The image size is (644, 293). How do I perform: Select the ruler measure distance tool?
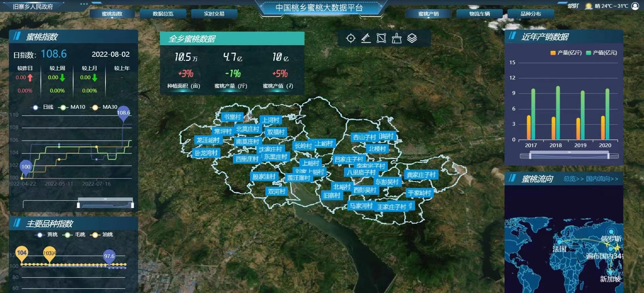(x=366, y=38)
